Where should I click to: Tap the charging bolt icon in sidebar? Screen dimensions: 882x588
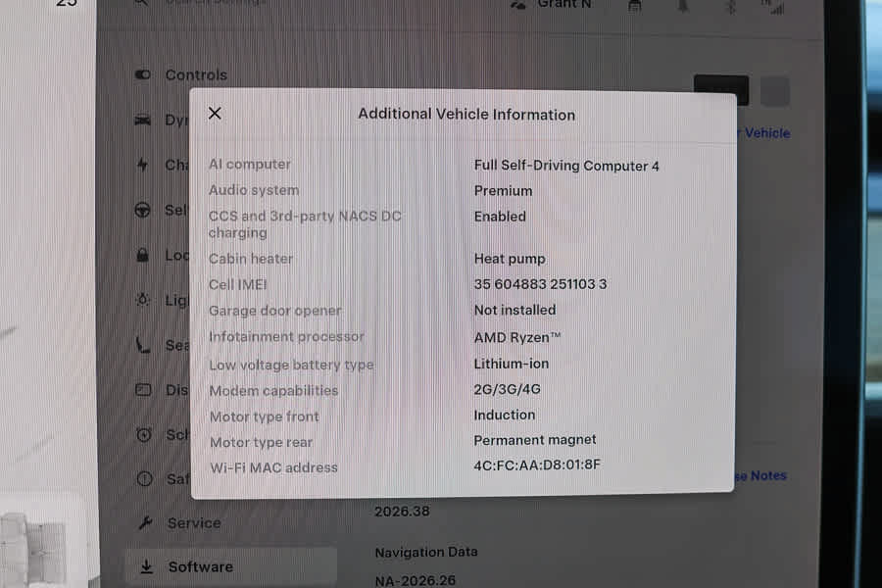tap(143, 165)
